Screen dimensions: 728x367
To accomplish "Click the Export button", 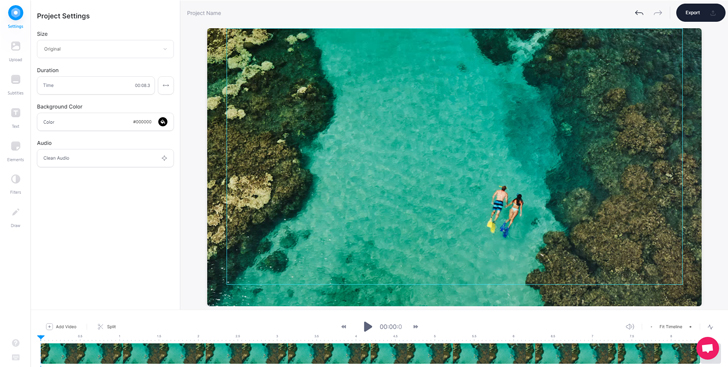I will 700,13.
